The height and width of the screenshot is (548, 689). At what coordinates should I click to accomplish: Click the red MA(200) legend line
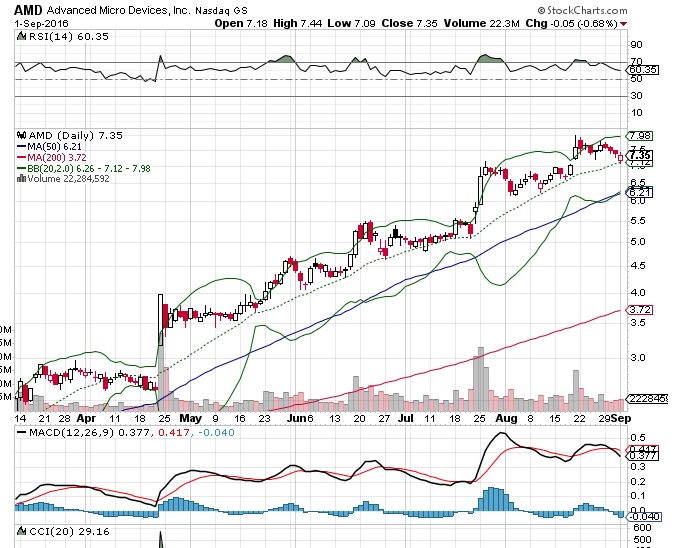[x=22, y=157]
